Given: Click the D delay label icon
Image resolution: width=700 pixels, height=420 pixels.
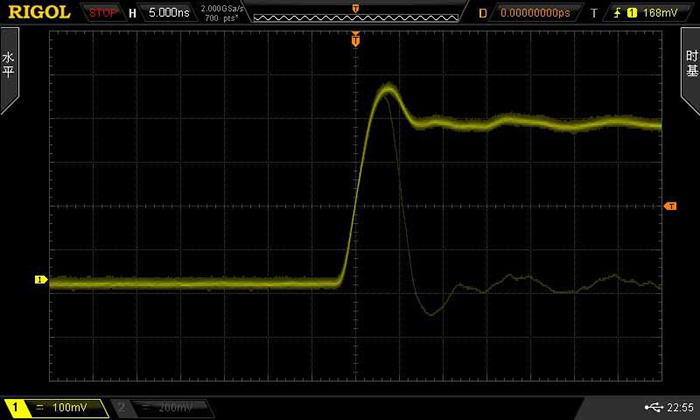Looking at the screenshot, I should coord(483,14).
